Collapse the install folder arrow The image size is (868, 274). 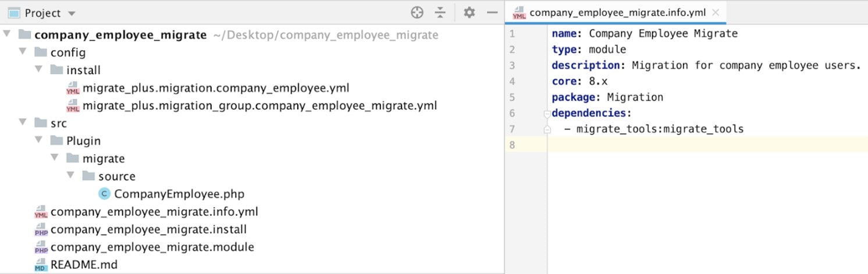click(38, 69)
